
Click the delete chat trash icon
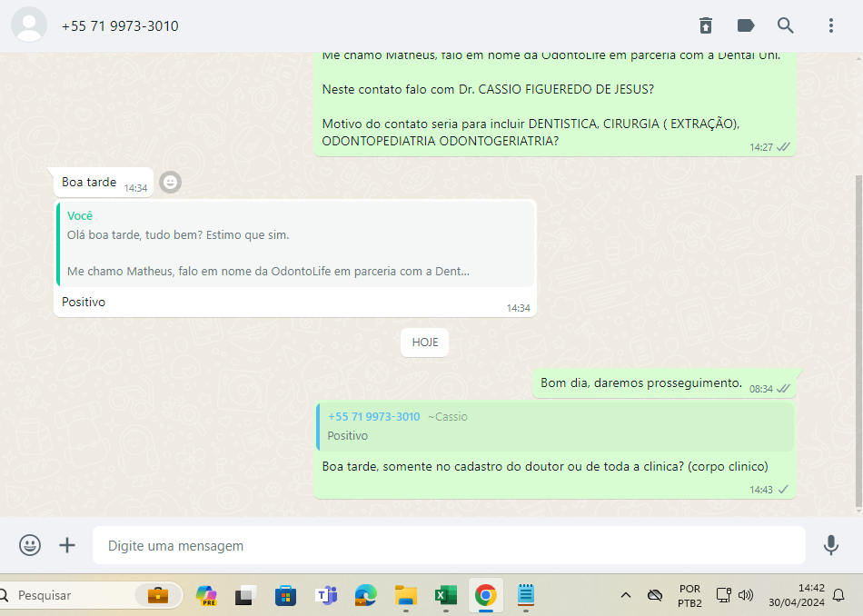[706, 25]
